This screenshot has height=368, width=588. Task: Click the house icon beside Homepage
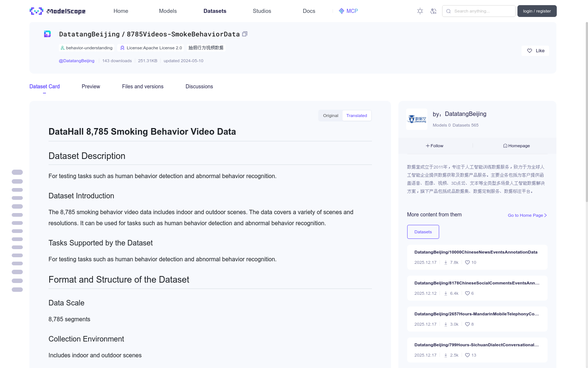point(505,146)
